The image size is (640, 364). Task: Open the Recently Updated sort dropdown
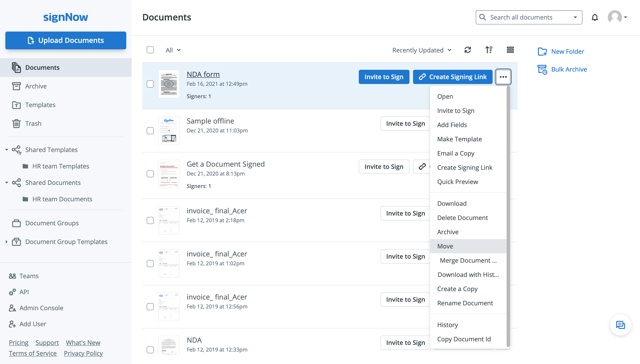point(422,50)
